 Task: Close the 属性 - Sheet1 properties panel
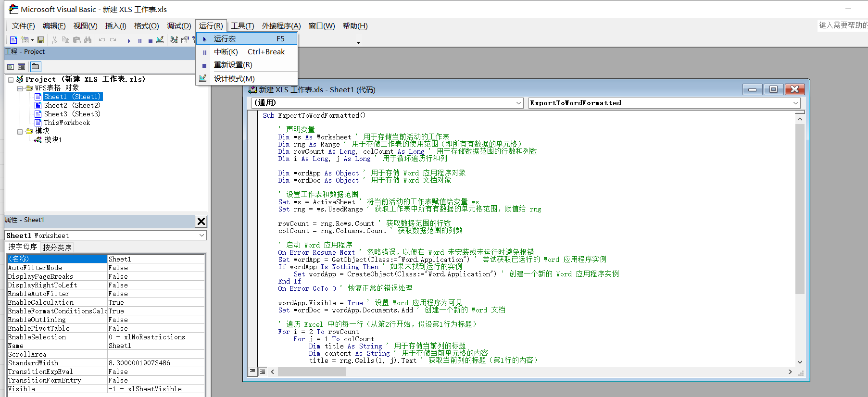point(201,221)
